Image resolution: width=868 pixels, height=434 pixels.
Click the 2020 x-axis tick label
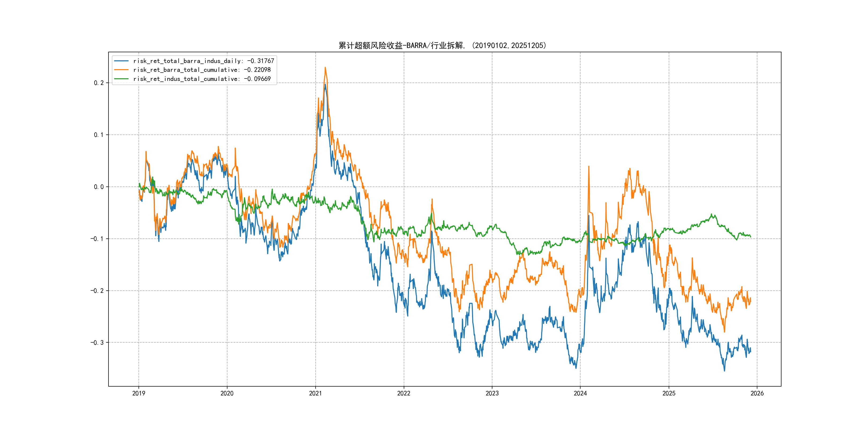tap(227, 393)
